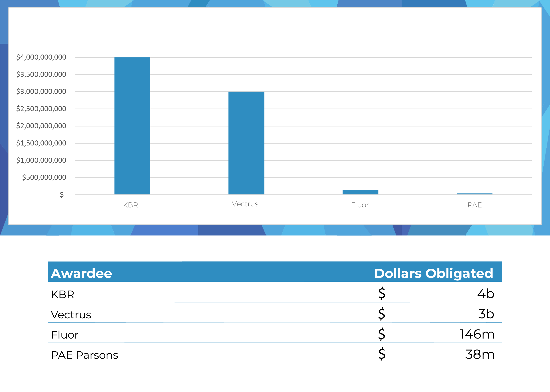Click the 4b value in KBR row
Viewport: 550px width, 392px height.
(486, 294)
